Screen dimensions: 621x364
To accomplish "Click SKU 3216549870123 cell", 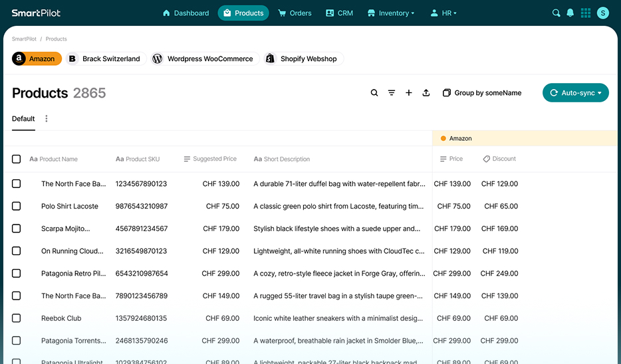I will (x=141, y=251).
